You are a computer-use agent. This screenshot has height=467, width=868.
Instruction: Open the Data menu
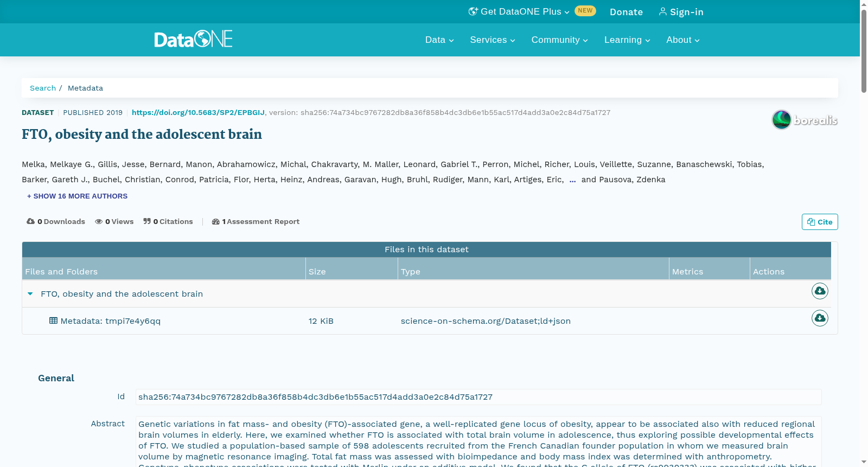439,40
